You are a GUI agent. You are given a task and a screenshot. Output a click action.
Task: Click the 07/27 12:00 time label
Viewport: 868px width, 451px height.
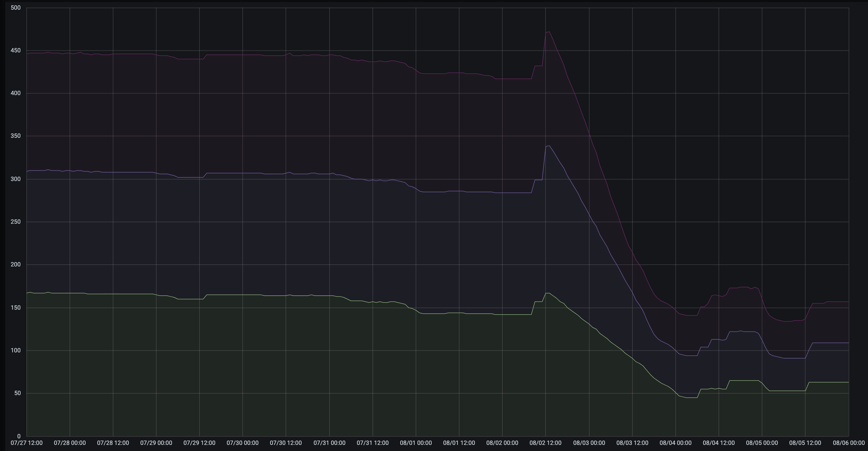pos(27,443)
